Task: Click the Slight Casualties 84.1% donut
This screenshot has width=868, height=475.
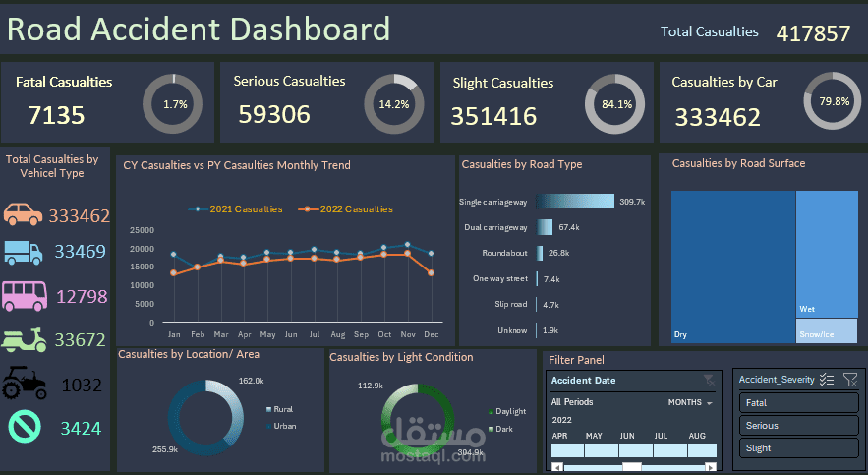Action: coord(615,103)
